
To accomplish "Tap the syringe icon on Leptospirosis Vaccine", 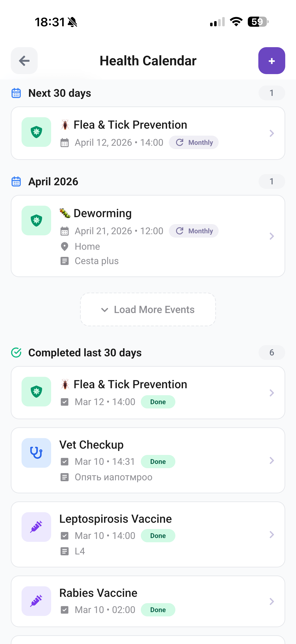I will [x=36, y=527].
